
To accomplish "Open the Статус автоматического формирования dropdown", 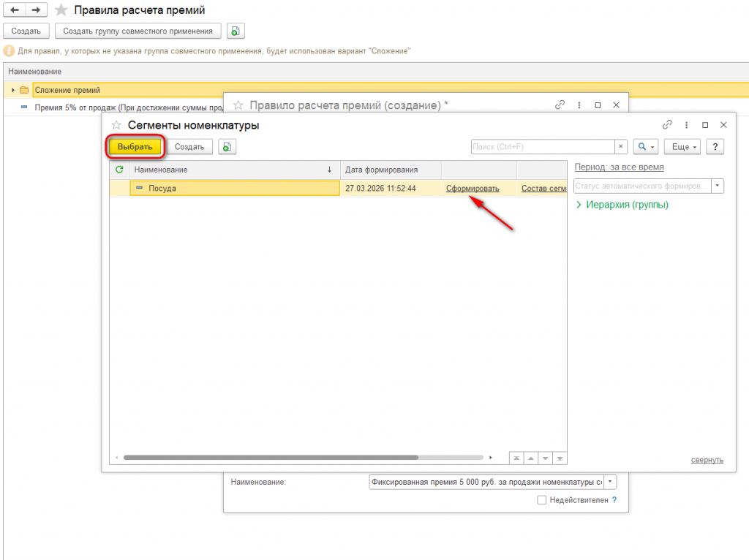I will (x=718, y=186).
